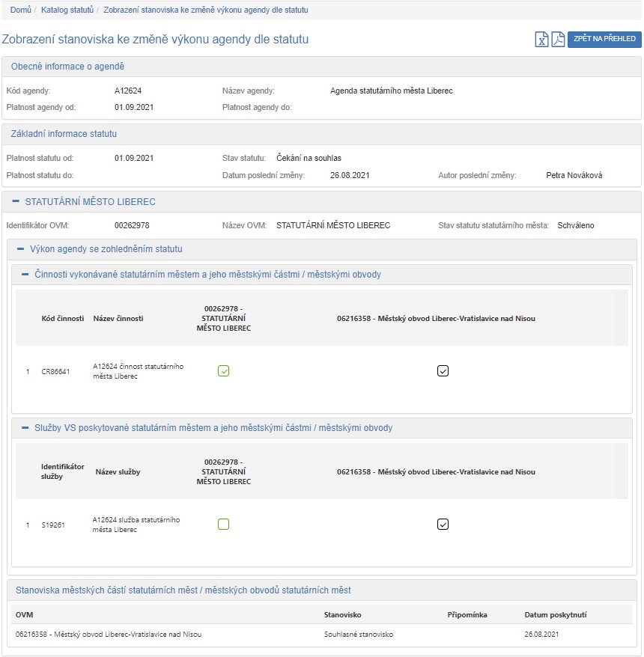The image size is (644, 657).
Task: Click the current breadcrumb Zobrazení stanoviska
Action: point(205,10)
